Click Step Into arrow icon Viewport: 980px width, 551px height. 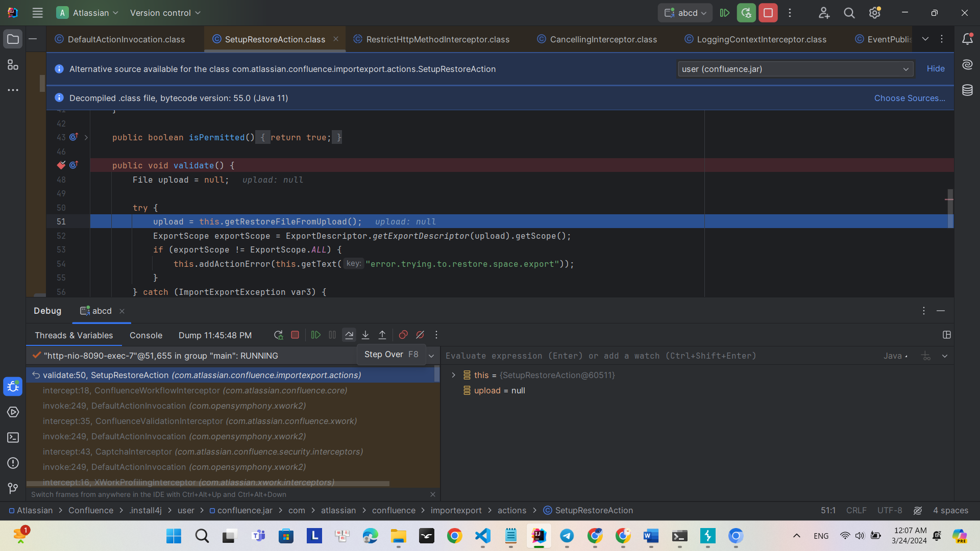click(x=365, y=335)
